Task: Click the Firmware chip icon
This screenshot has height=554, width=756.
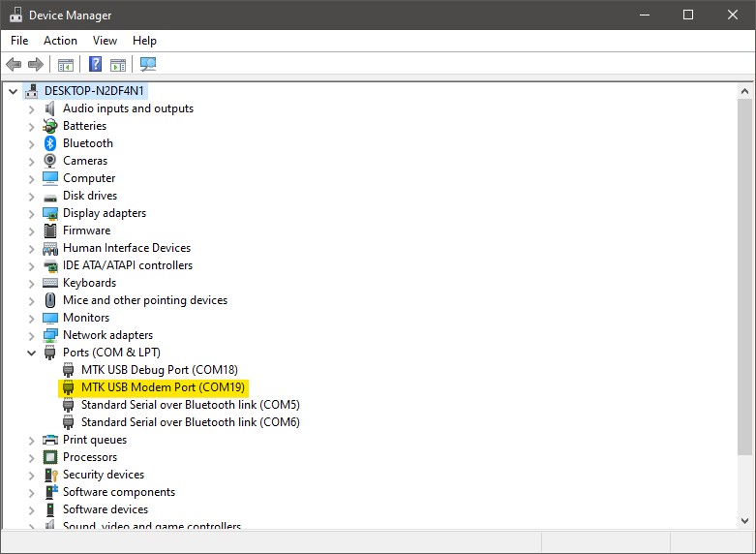Action: pyautogui.click(x=50, y=231)
